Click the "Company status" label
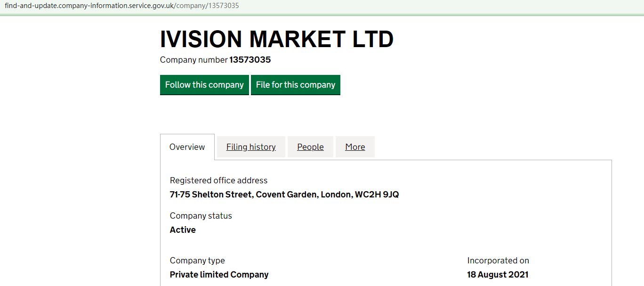 201,216
